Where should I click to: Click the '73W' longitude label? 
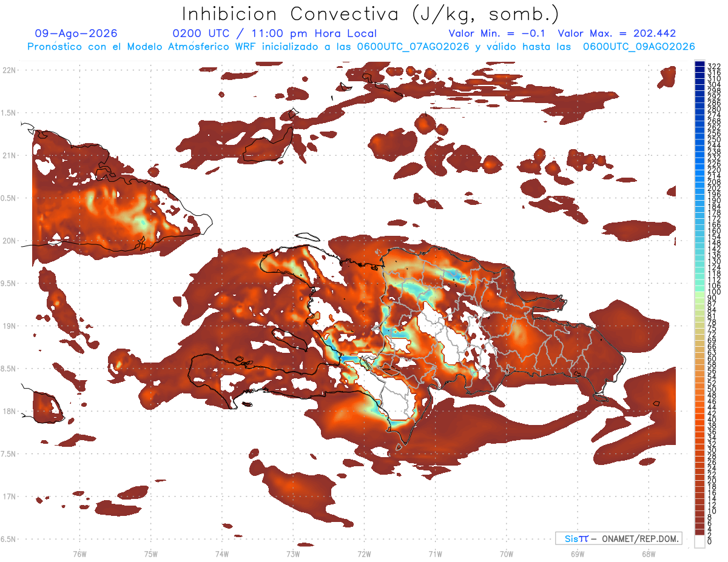point(293,554)
